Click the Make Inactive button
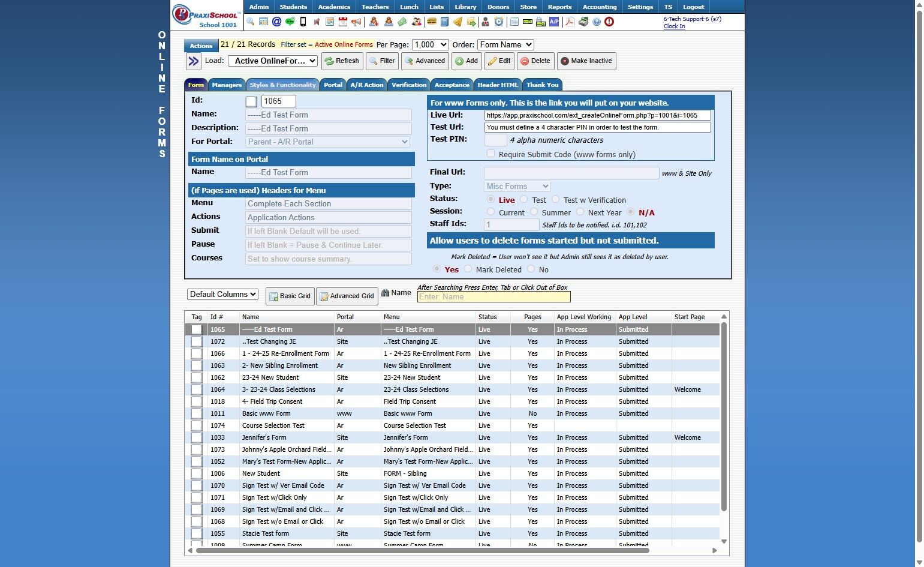924x567 pixels. coord(586,61)
